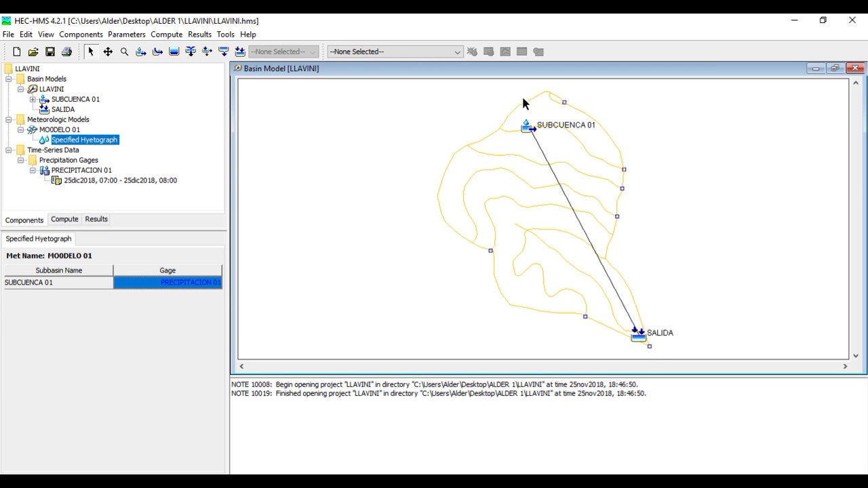This screenshot has width=868, height=488.
Task: Open the Compute menu
Action: 166,35
